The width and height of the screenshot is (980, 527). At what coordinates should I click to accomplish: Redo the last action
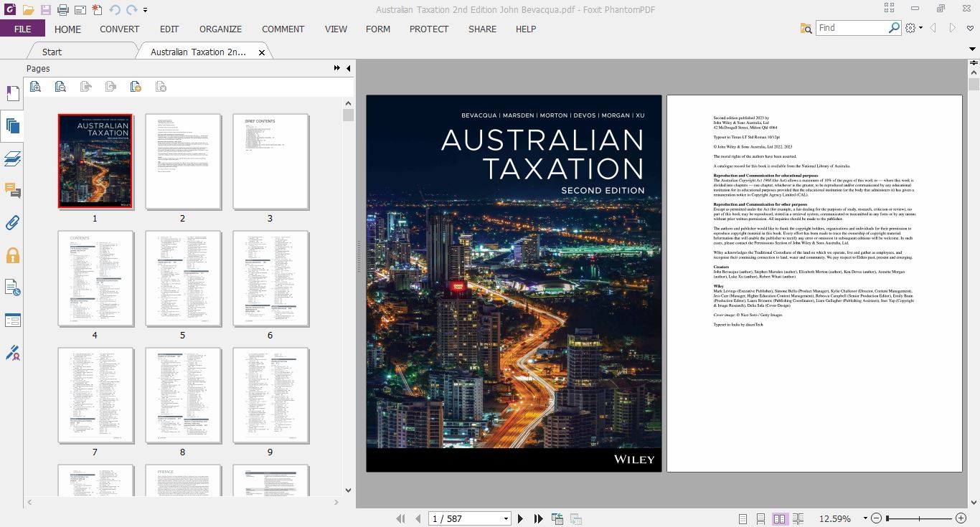click(131, 10)
